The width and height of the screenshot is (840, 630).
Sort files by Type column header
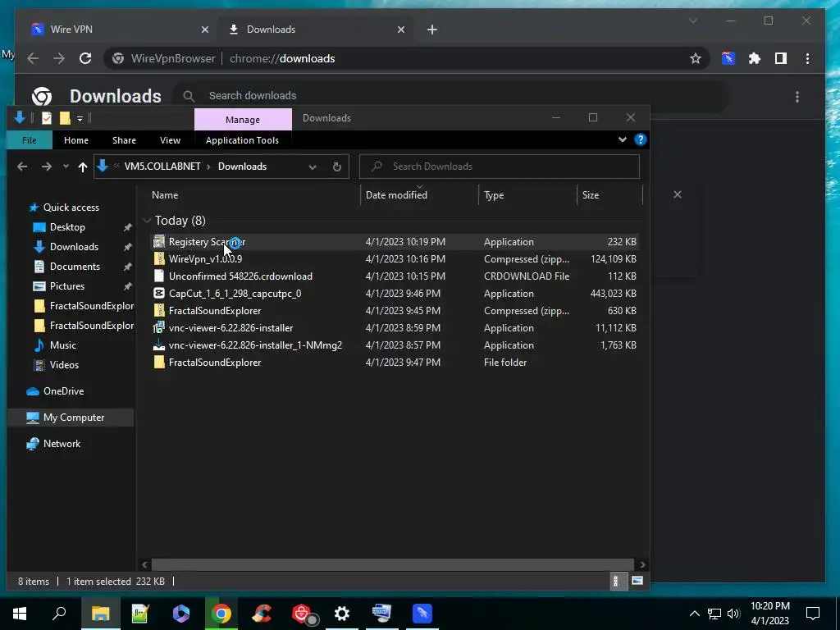(x=527, y=195)
